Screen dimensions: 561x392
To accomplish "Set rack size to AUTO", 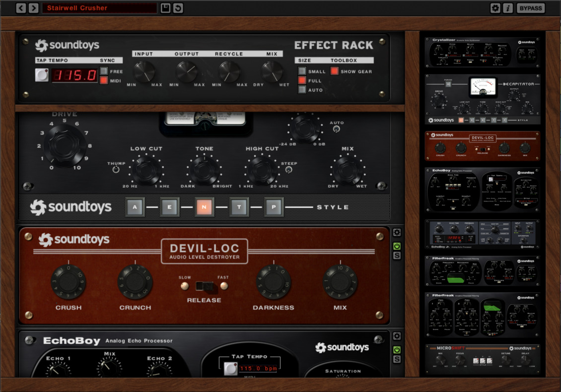I will coord(302,89).
